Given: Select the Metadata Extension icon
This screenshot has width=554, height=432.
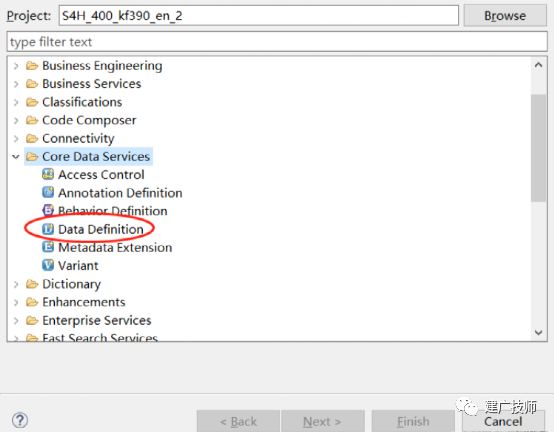Looking at the screenshot, I should [48, 247].
